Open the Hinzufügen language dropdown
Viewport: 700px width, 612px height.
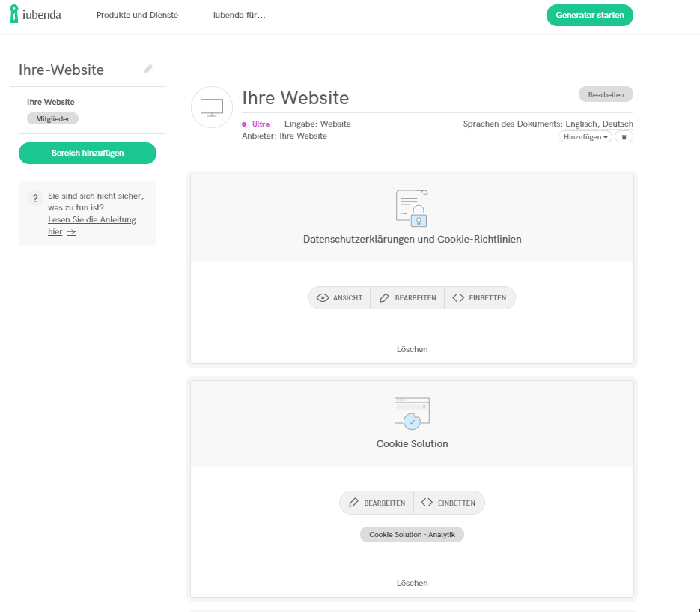[585, 137]
